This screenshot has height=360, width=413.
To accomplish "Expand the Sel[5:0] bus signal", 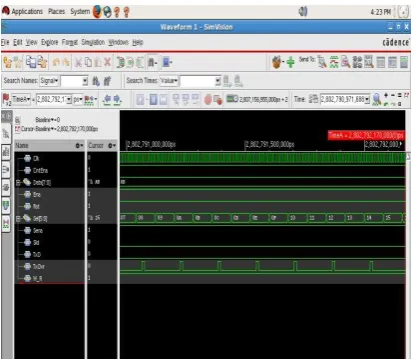I will pos(19,218).
